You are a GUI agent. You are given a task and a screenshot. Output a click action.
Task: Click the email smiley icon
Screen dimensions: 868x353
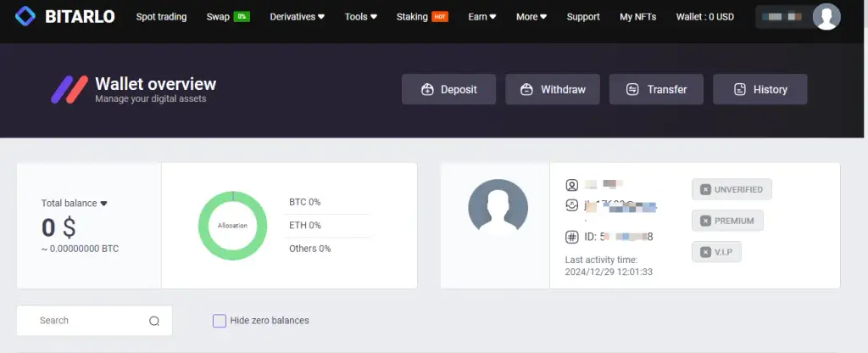[x=572, y=205]
